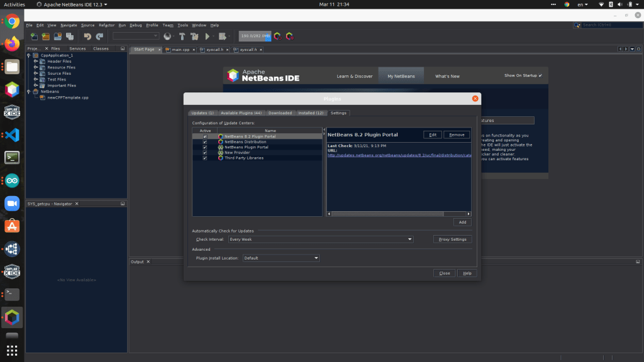This screenshot has width=644, height=362.
Task: Click the Debug Project toolbar icon
Action: pos(220,36)
